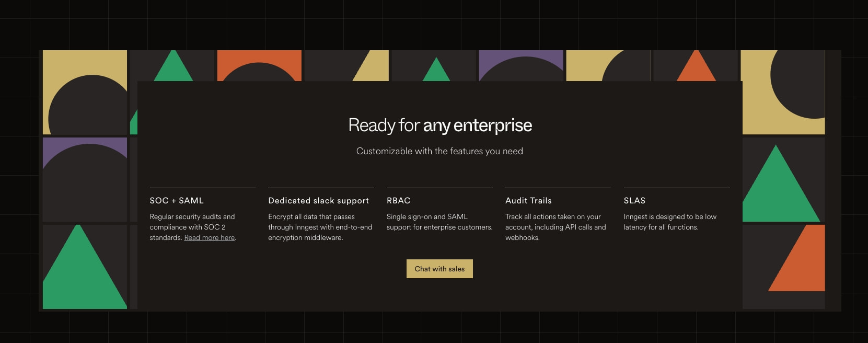
Task: Click the Chat with sales button
Action: tap(439, 269)
